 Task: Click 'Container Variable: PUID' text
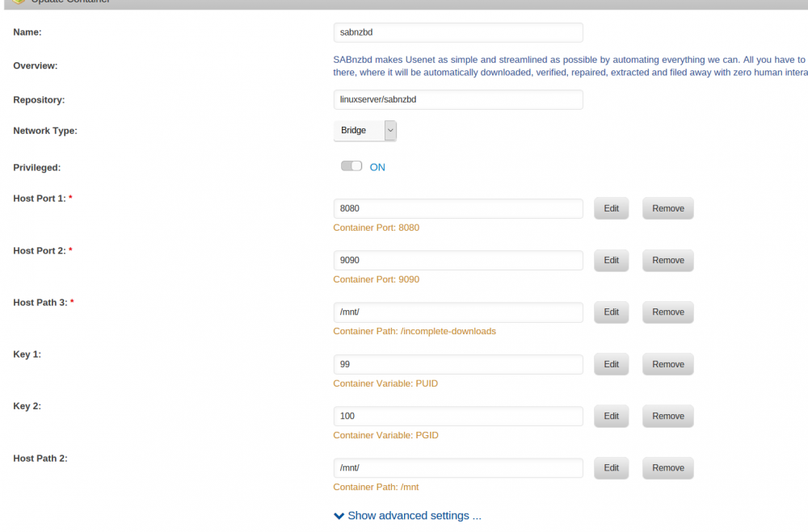coord(385,383)
